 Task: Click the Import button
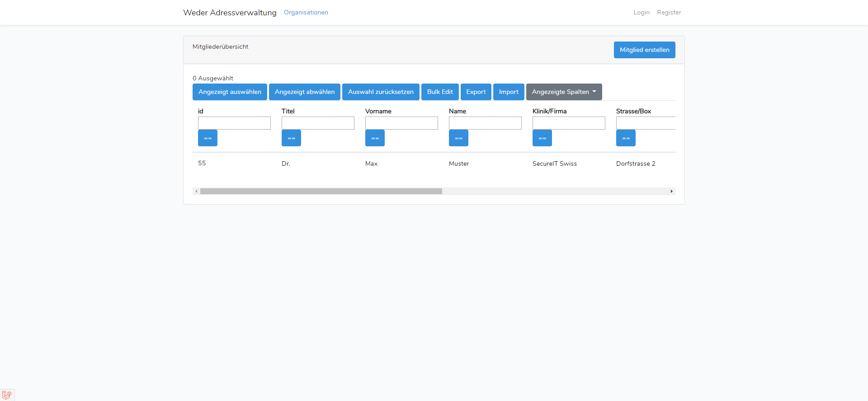click(509, 92)
